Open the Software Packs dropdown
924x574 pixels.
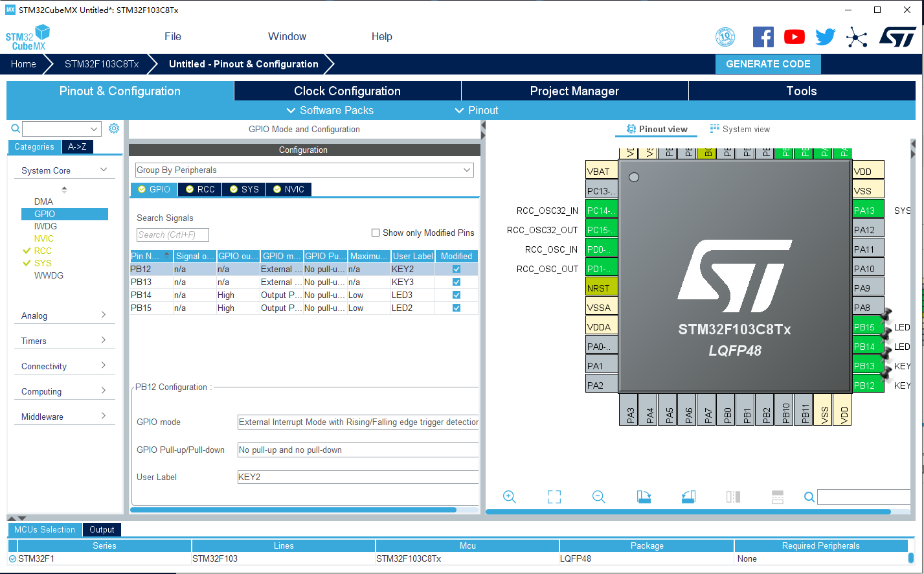click(x=330, y=110)
